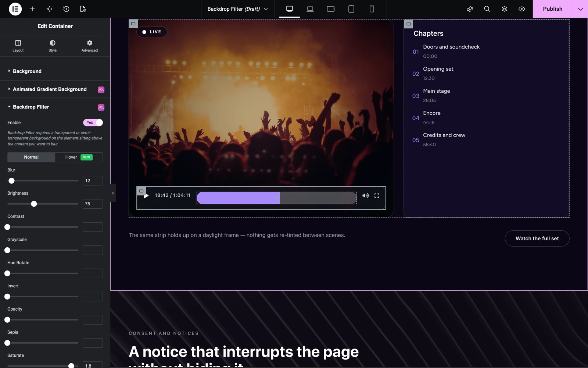Open the Elementor logo menu
Screen dimensions: 588x368
[15, 9]
